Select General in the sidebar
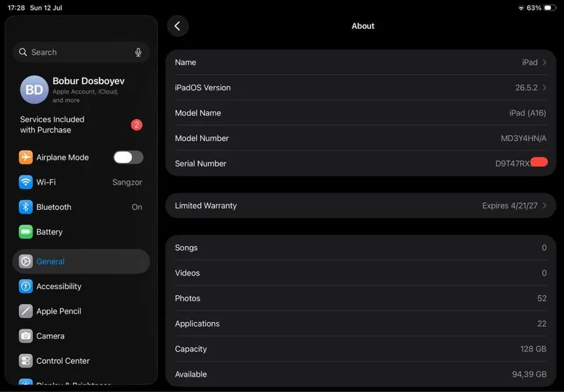564x392 pixels. (x=81, y=262)
